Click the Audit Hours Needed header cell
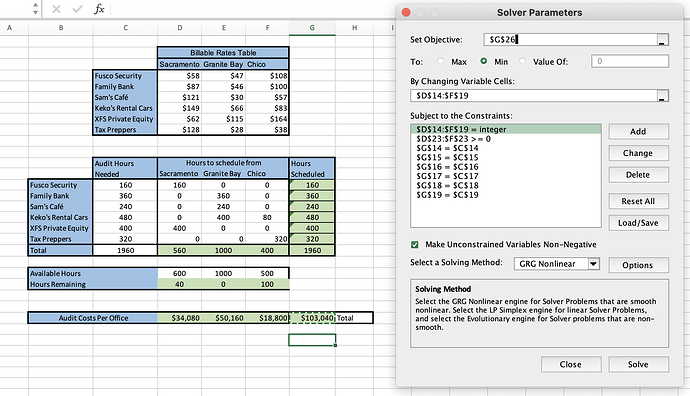The image size is (690, 396). click(x=125, y=169)
